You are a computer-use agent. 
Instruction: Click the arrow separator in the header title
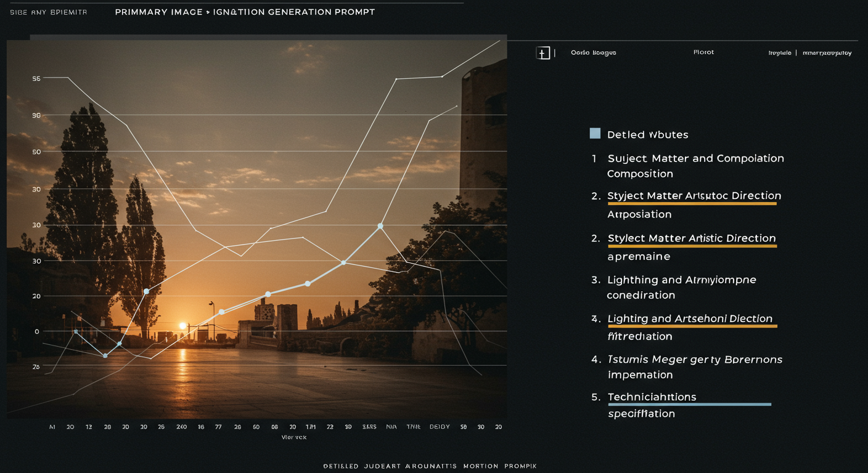pyautogui.click(x=208, y=12)
